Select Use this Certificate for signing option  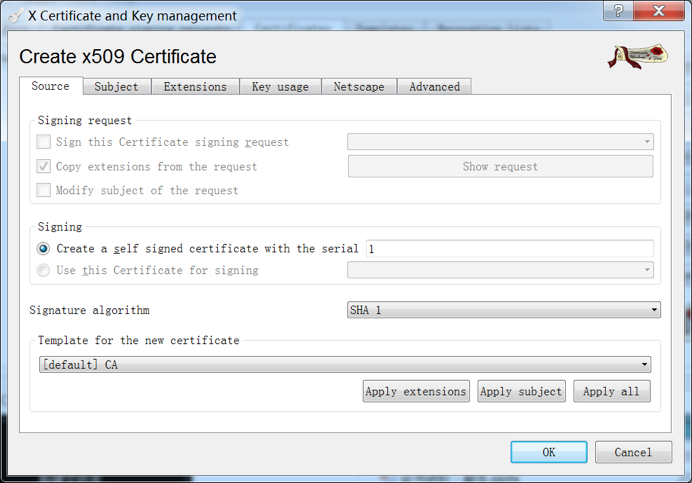coord(44,270)
